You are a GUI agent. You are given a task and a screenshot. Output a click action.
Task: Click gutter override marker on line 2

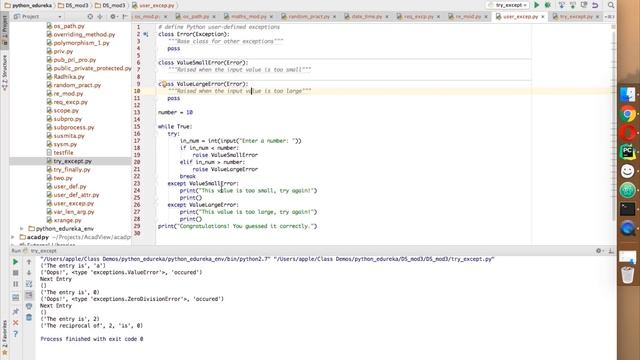tap(146, 34)
